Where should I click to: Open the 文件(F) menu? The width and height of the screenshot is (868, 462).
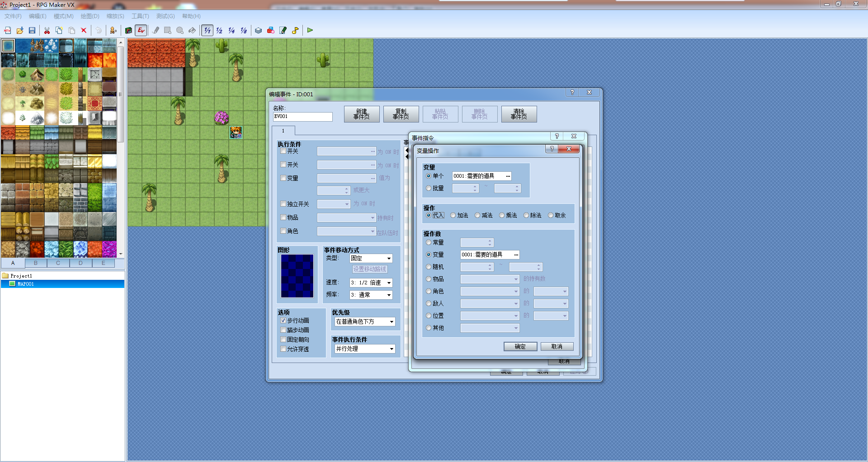tap(13, 16)
